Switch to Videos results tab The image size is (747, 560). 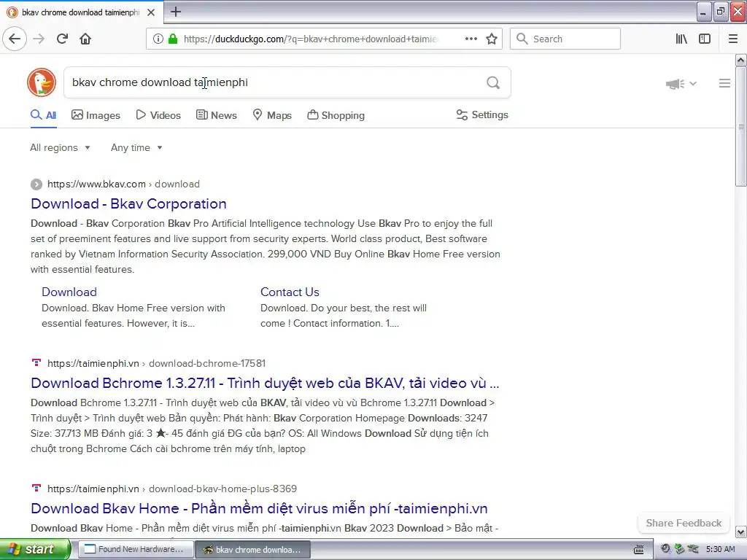[x=158, y=115]
